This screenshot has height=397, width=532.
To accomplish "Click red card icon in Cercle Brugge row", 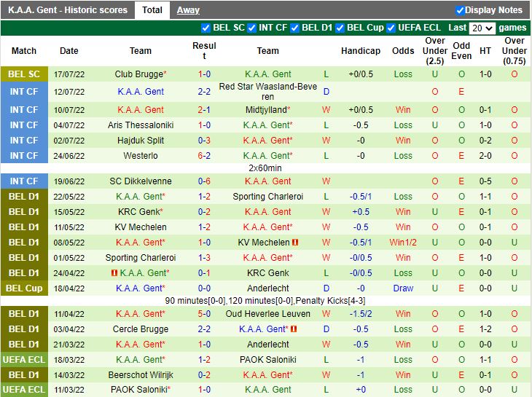I will coord(294,329).
